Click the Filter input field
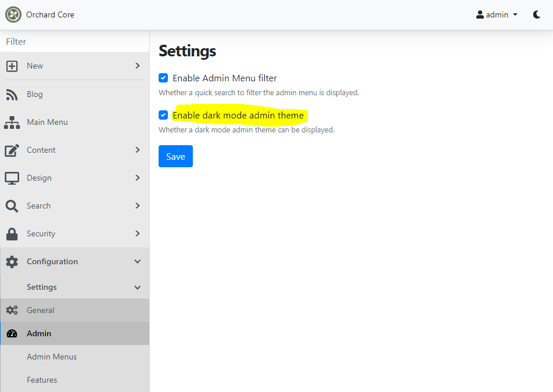This screenshot has width=553, height=392. tap(75, 42)
